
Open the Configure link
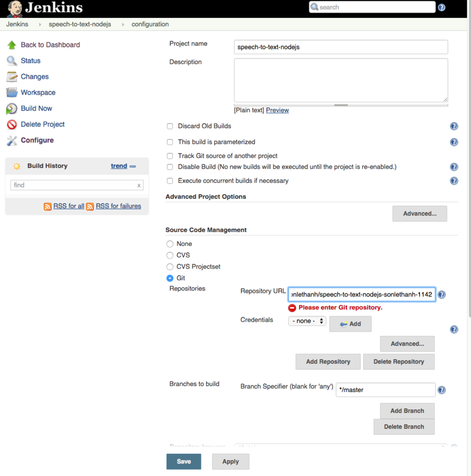click(x=37, y=140)
